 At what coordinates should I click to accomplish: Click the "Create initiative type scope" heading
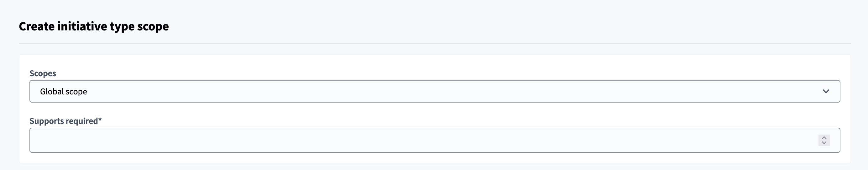(x=94, y=26)
